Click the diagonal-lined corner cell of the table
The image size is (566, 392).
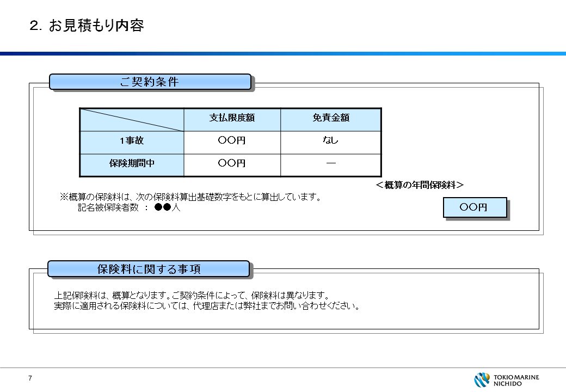tap(132, 119)
